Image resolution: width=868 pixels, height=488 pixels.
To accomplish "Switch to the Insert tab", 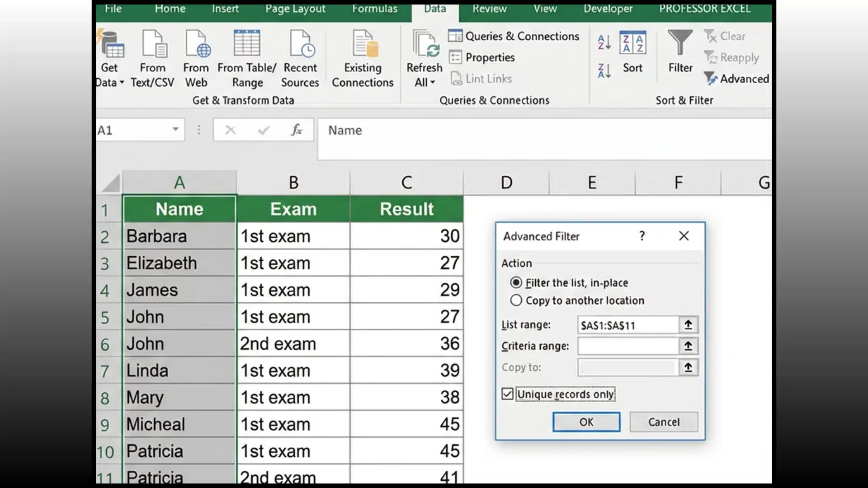I will tap(225, 9).
